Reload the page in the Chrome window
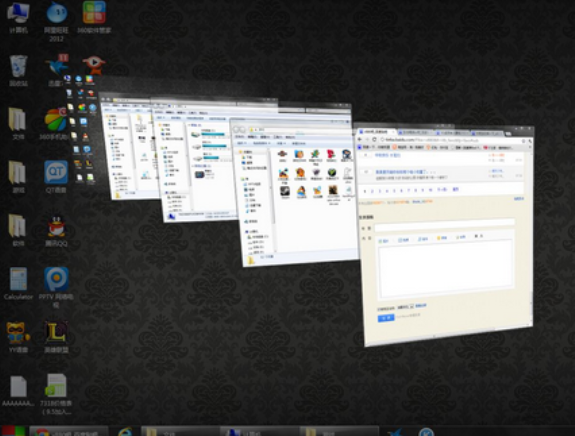Screen dimensions: 575x436 coord(374,140)
